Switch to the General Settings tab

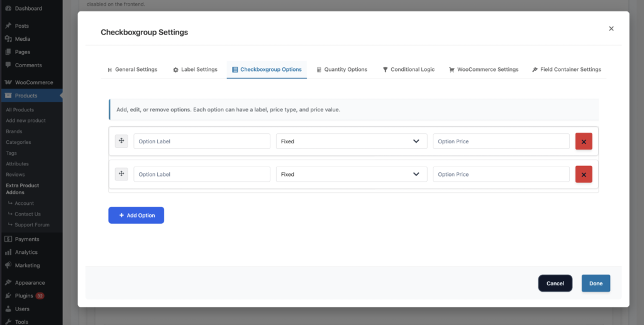132,70
